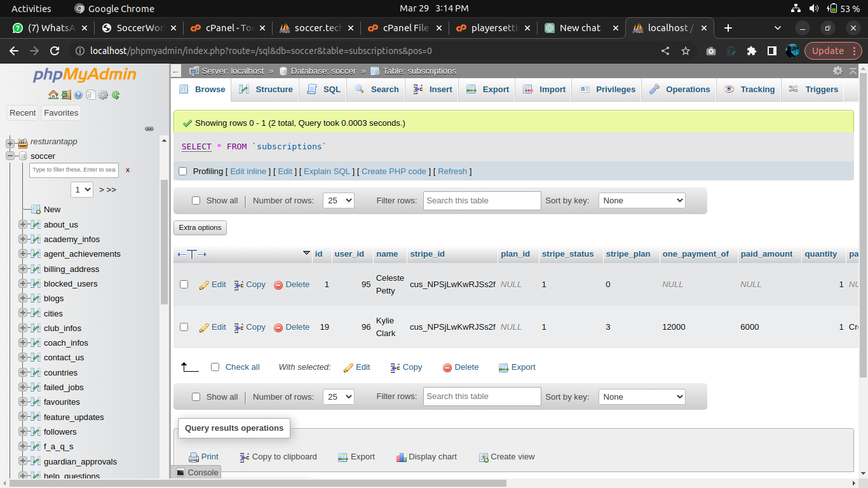Toggle the Check all checkbox
868x488 pixels.
215,367
